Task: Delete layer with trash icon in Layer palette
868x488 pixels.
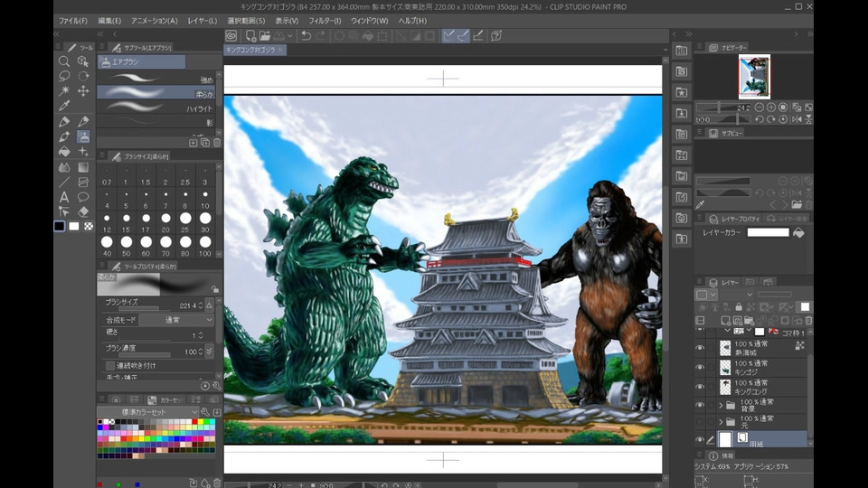Action: (x=808, y=320)
